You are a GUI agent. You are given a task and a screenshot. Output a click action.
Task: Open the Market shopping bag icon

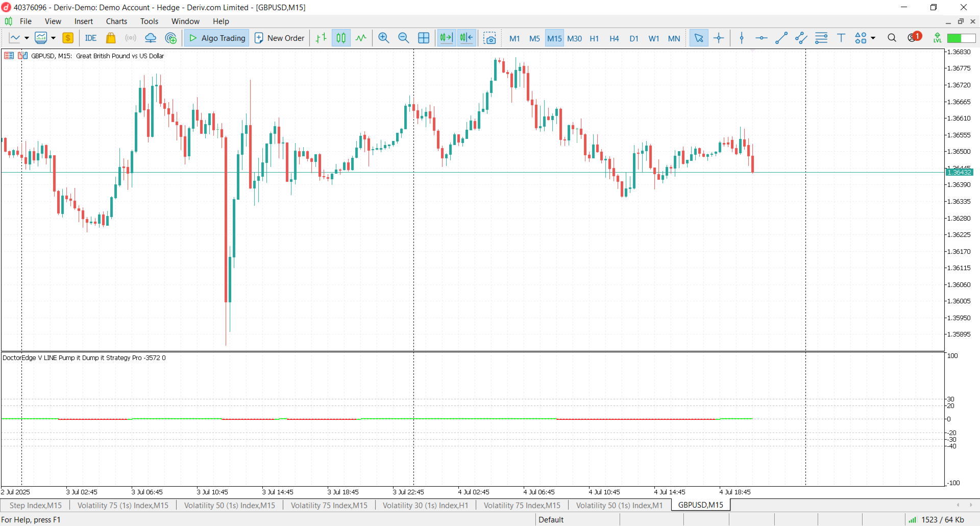(x=111, y=38)
